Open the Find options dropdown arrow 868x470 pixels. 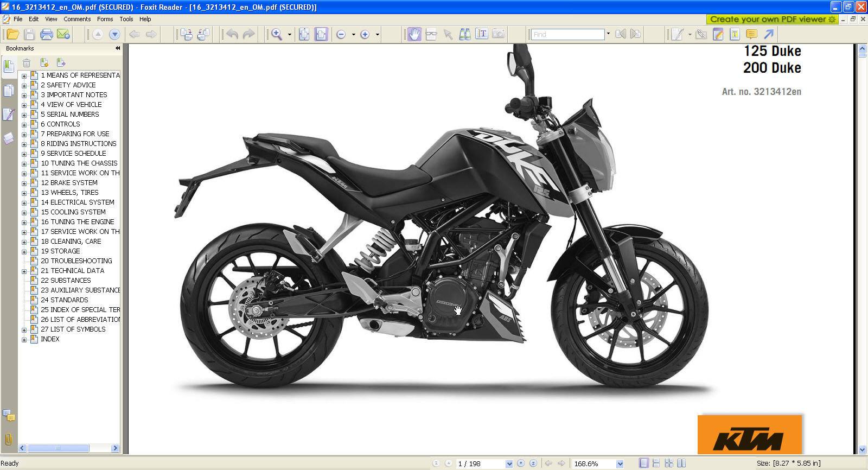coord(608,34)
